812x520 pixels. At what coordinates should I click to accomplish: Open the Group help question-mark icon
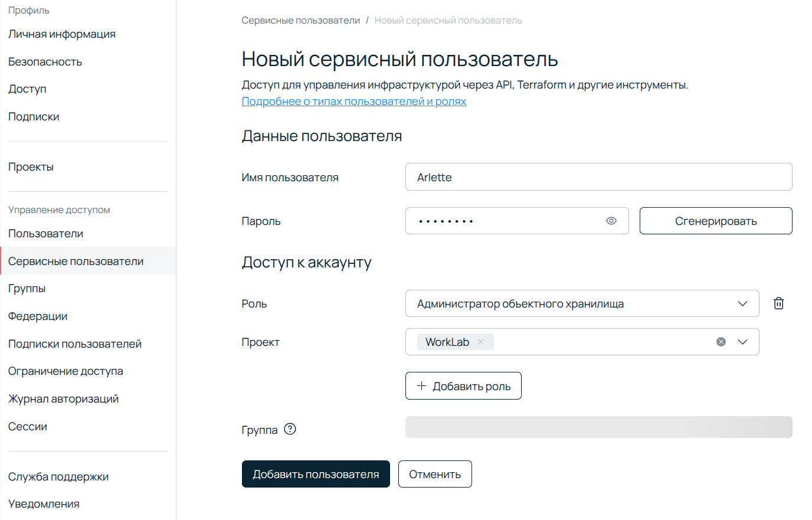point(290,429)
